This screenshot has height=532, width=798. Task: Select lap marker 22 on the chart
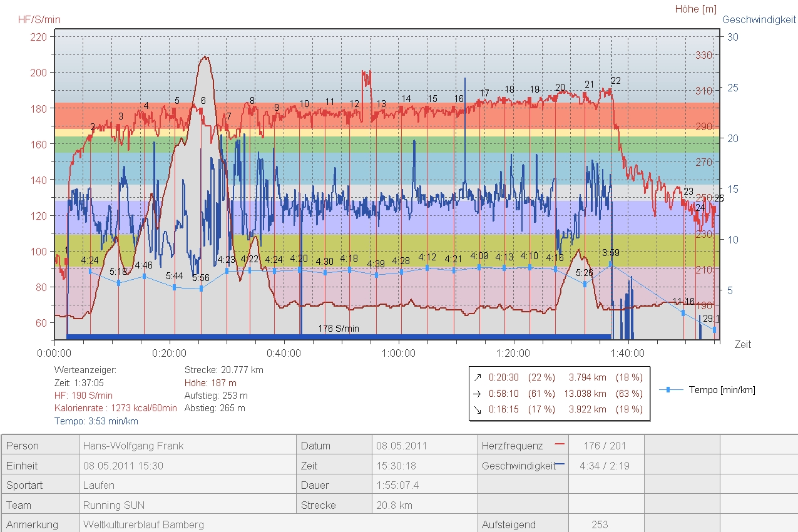coord(616,81)
